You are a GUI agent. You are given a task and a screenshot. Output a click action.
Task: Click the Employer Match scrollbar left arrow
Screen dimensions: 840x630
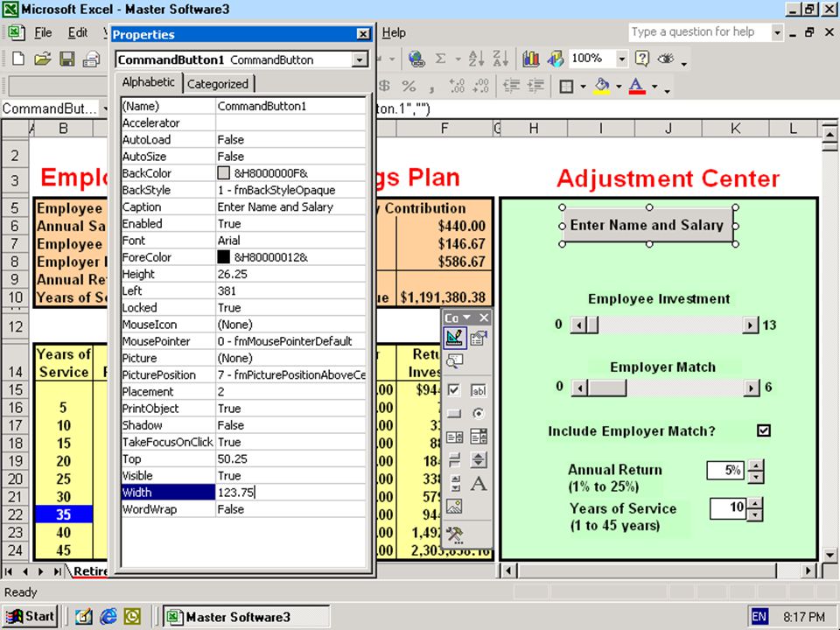(579, 388)
